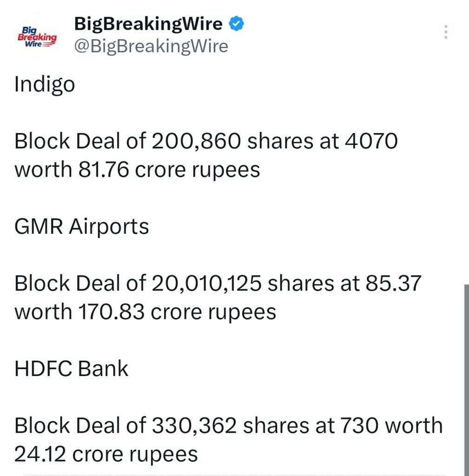The height and width of the screenshot is (476, 469).
Task: Click the 200,860 shares block deal line
Action: [206, 140]
